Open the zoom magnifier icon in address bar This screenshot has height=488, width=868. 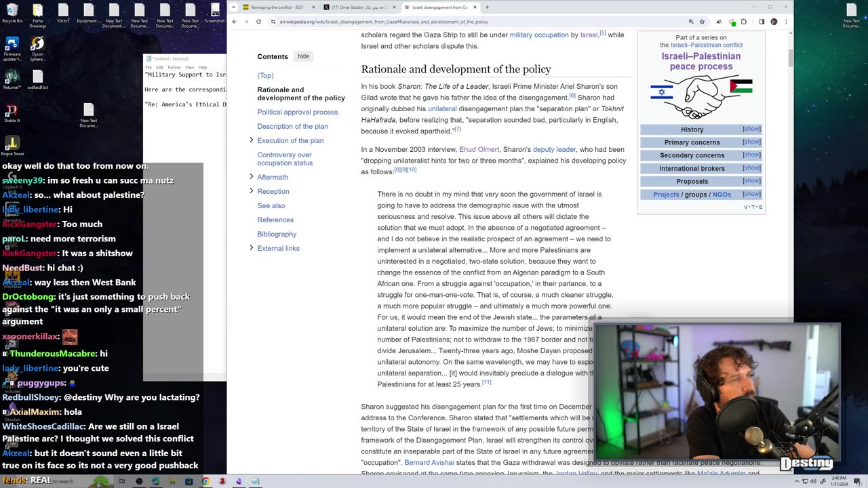pyautogui.click(x=691, y=22)
